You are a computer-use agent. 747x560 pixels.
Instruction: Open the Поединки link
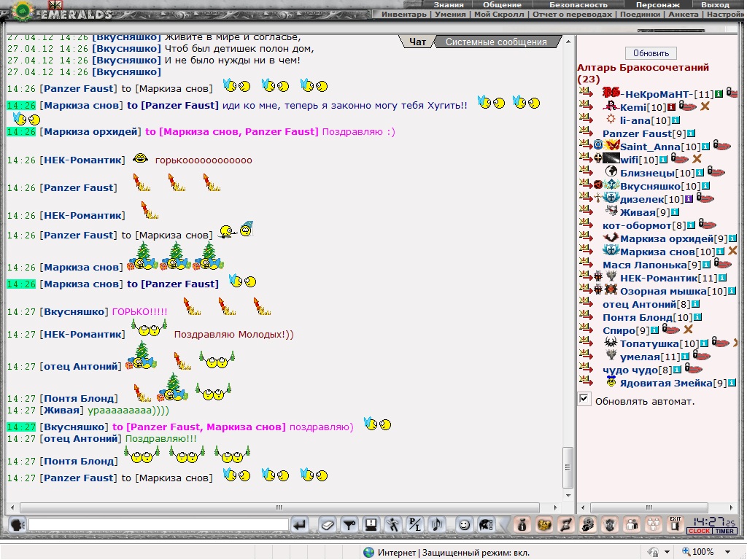[640, 15]
